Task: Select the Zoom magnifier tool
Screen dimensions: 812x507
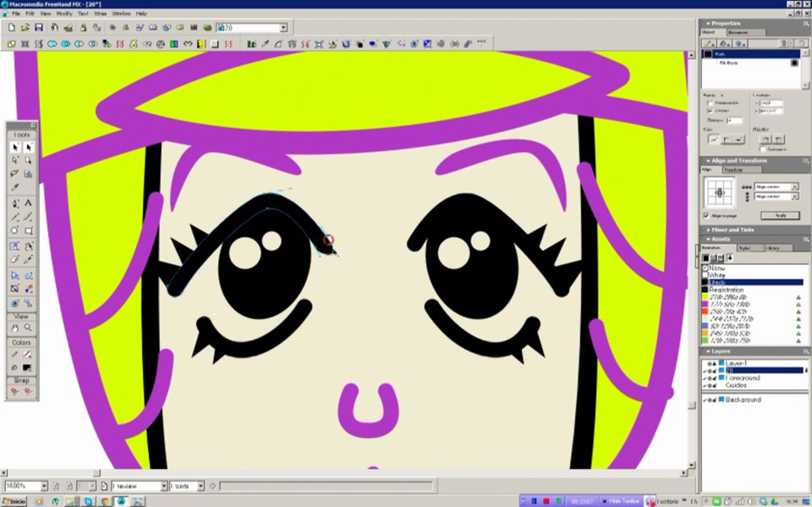Action: click(28, 328)
